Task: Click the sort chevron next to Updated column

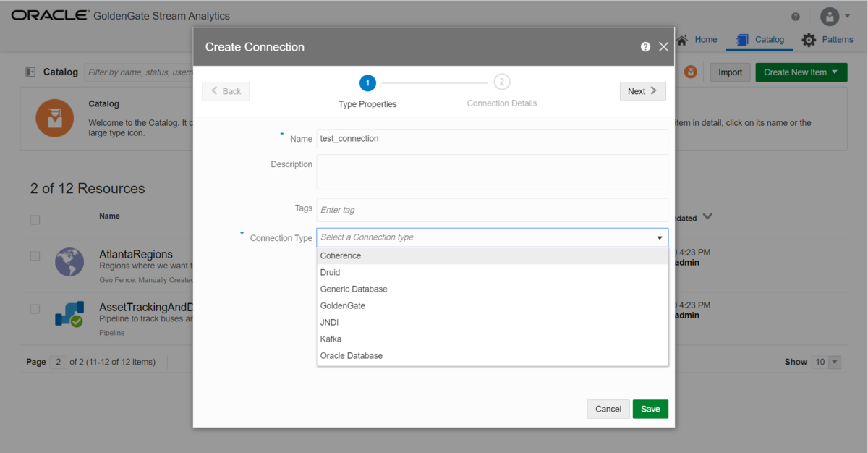Action: point(707,216)
